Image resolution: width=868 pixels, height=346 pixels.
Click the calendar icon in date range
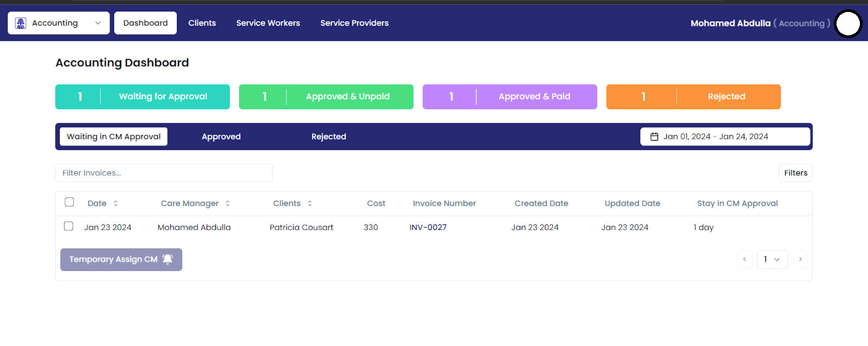point(654,137)
